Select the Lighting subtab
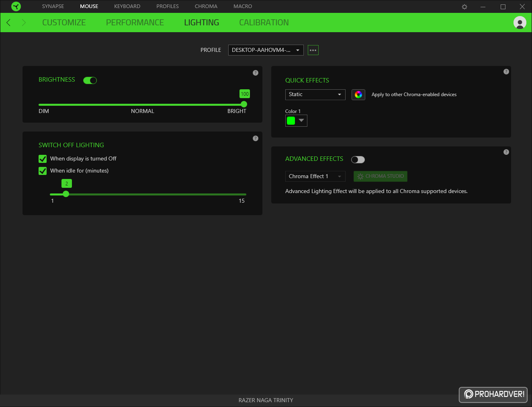This screenshot has width=532, height=407. 202,23
